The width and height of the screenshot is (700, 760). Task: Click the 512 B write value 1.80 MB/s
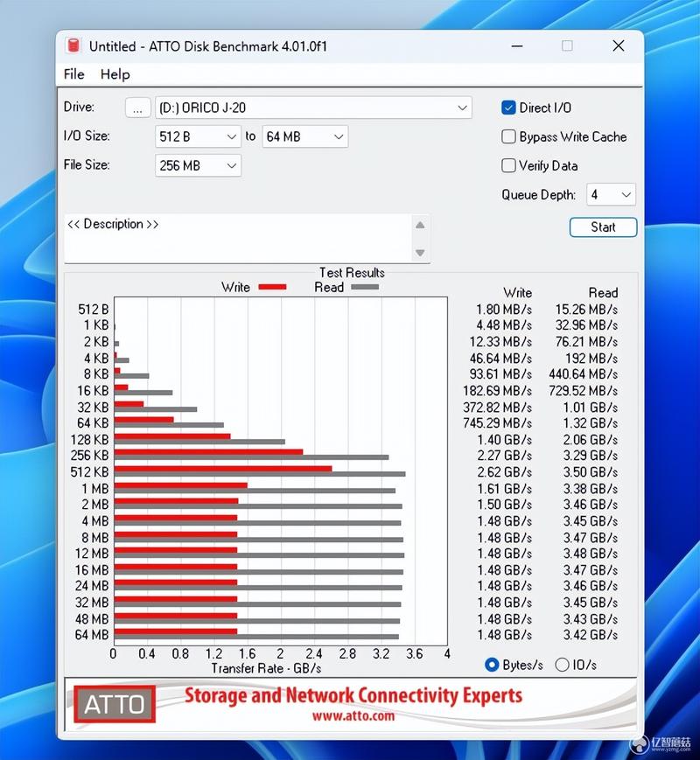tap(503, 310)
